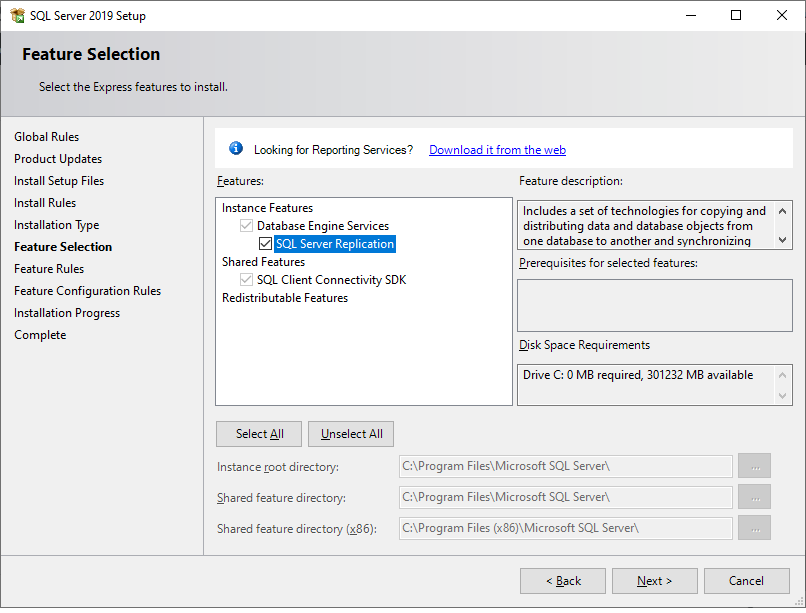The image size is (806, 613).
Task: Click the Select All button
Action: [259, 434]
